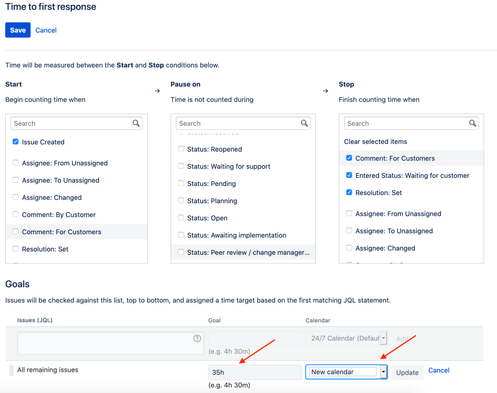Uncheck Resolution: Set in Stop list
The image size is (497, 393).
click(349, 192)
